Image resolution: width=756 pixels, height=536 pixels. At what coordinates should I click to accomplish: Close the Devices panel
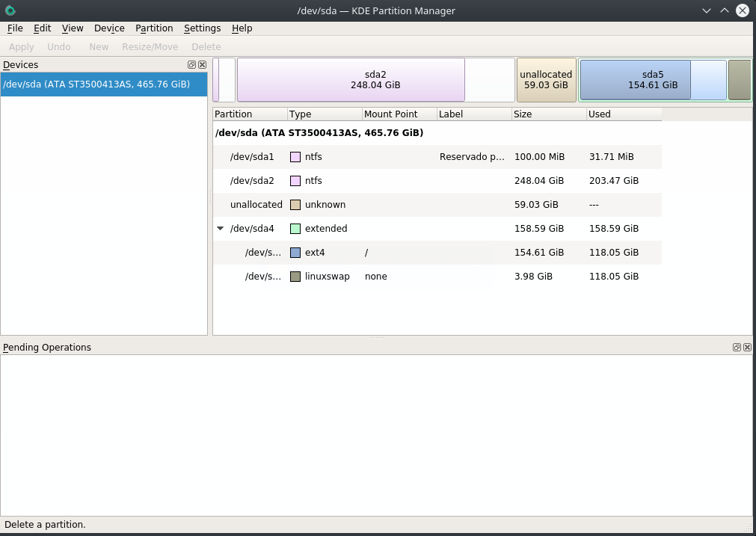[x=202, y=65]
